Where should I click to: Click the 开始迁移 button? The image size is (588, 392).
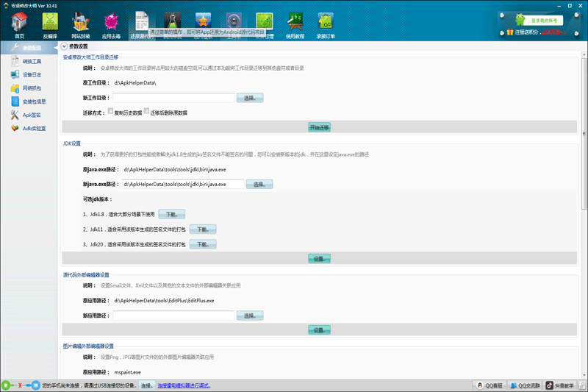pyautogui.click(x=319, y=127)
